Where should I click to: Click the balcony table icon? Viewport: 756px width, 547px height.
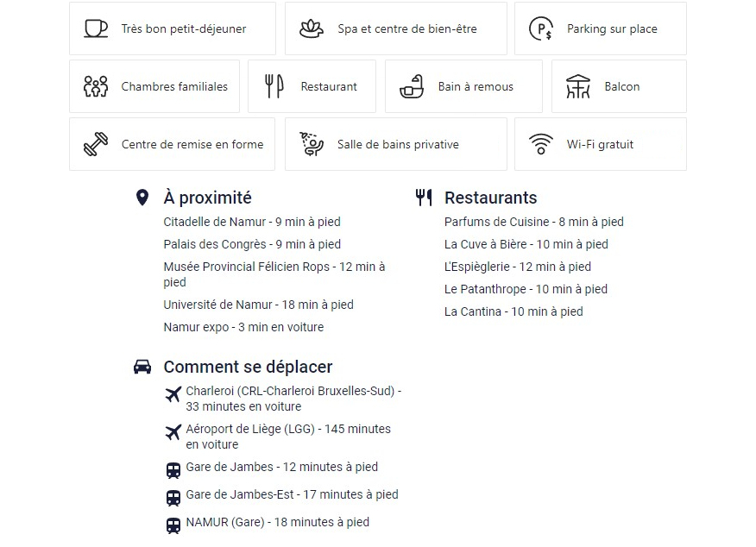point(578,86)
